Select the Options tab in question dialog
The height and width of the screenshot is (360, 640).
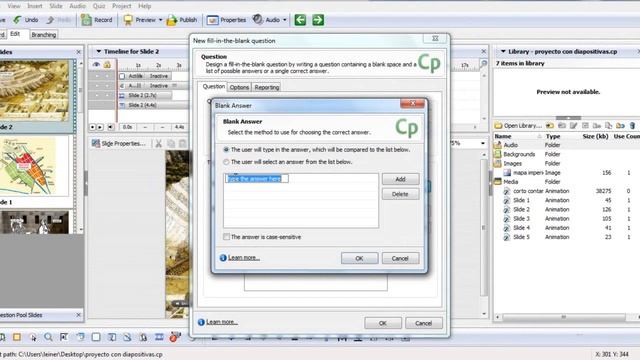239,87
